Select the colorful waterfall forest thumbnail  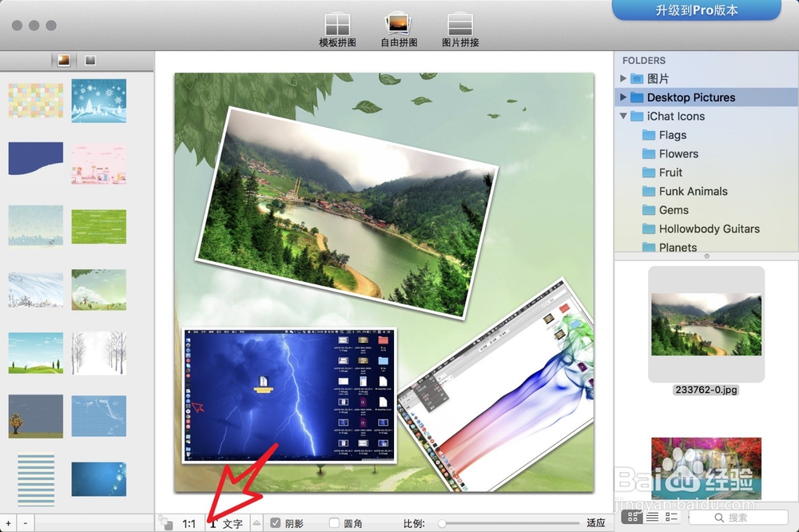(x=706, y=468)
